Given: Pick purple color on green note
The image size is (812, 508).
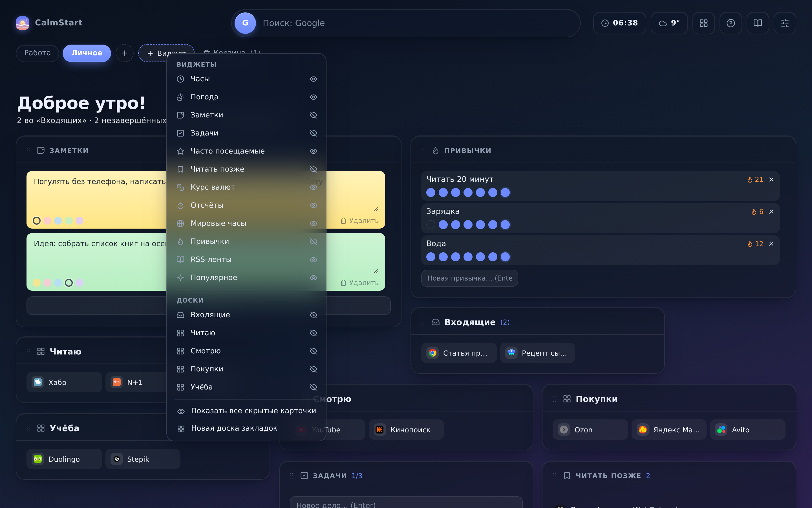Looking at the screenshot, I should coord(80,283).
